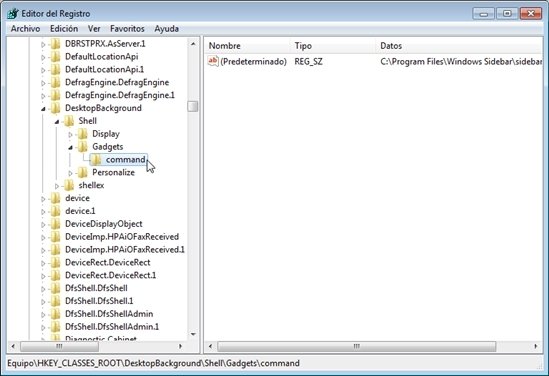The height and width of the screenshot is (376, 549).
Task: Click tree pane scroll up arrow
Action: 193,44
